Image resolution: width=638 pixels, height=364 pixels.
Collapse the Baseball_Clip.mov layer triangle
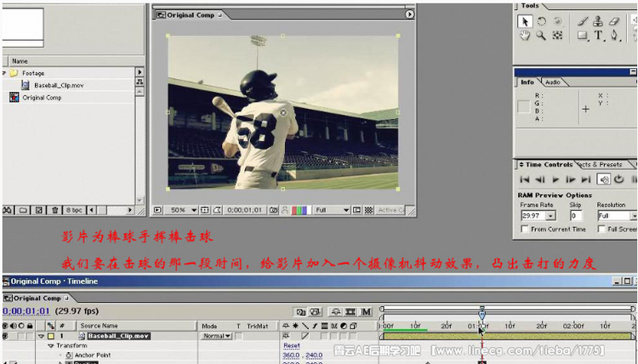tap(41, 336)
